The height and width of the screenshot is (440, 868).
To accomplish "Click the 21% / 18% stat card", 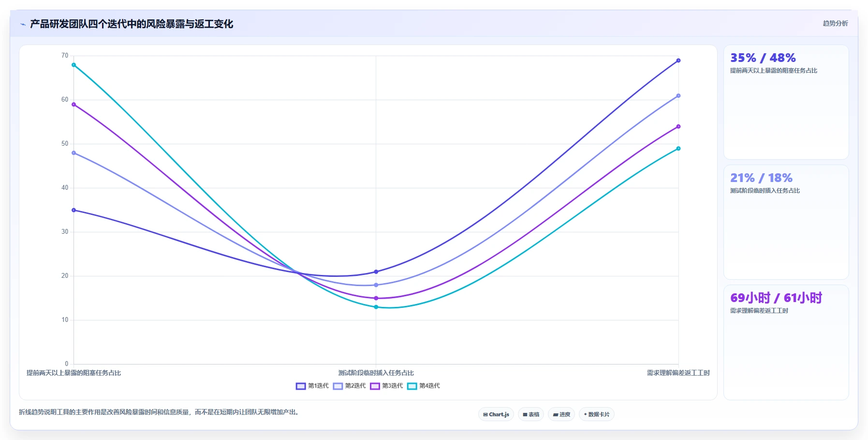I will tap(786, 222).
